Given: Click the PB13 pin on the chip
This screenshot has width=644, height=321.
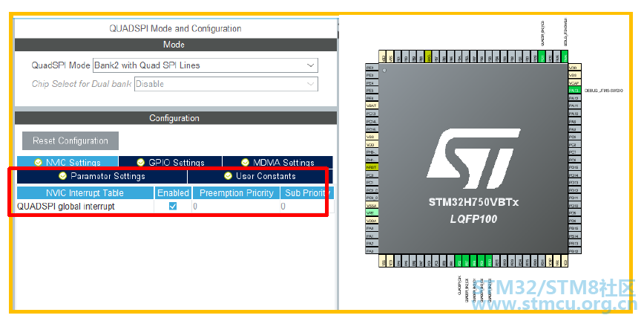Looking at the screenshot, I should click(x=574, y=243).
